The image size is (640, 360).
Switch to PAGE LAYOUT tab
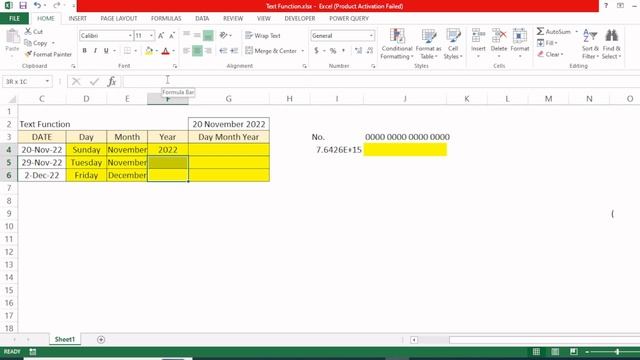[119, 19]
